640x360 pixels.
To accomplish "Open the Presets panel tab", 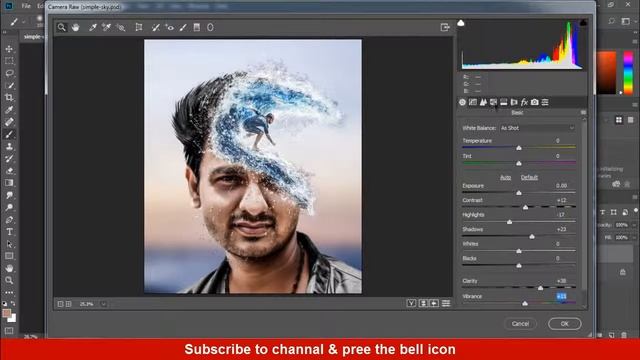I will click(545, 102).
